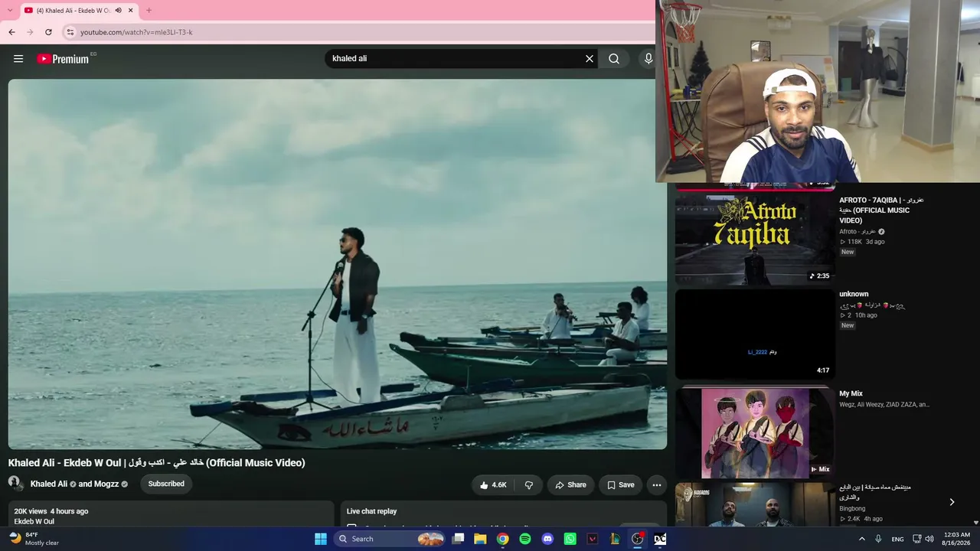Open Spotify from the taskbar
Image resolution: width=980 pixels, height=551 pixels.
click(x=525, y=539)
